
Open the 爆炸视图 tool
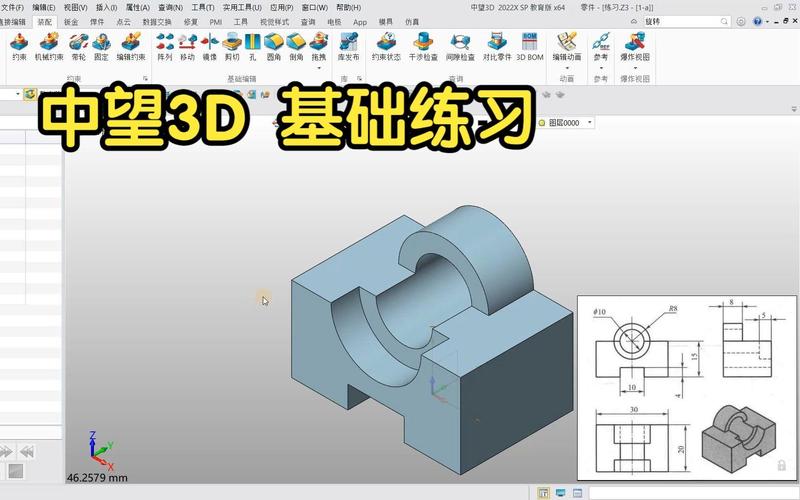(635, 47)
